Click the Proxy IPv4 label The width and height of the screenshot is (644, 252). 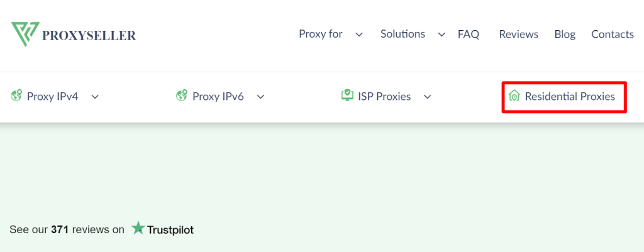53,97
